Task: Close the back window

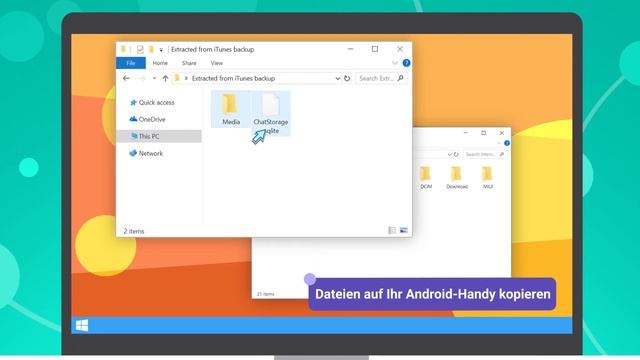Action: click(x=502, y=133)
